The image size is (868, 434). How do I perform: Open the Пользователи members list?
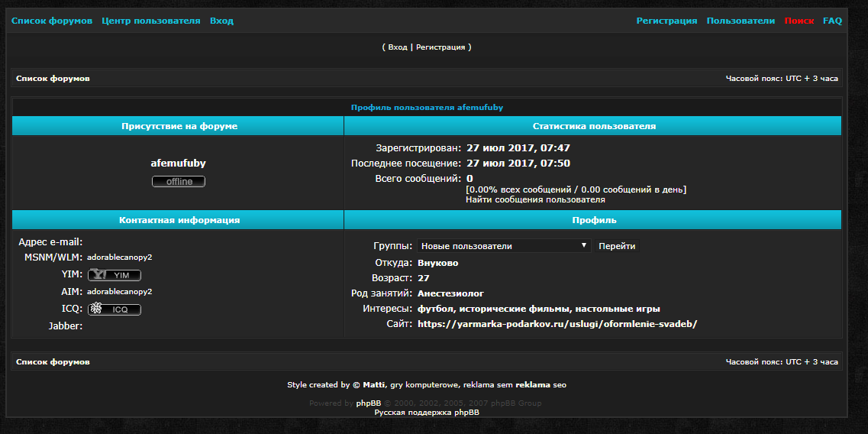tap(741, 21)
